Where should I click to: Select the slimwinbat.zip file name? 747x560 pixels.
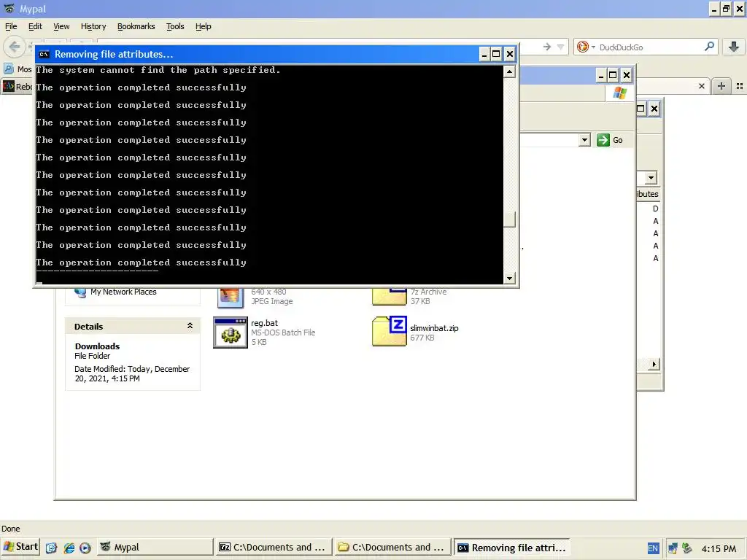pyautogui.click(x=434, y=328)
